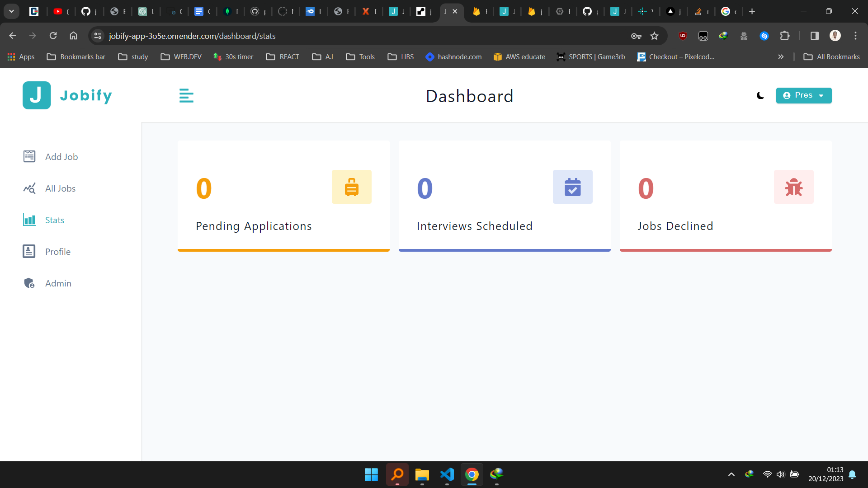Viewport: 868px width, 488px height.
Task: Click the Jobify logo icon
Action: (x=37, y=95)
